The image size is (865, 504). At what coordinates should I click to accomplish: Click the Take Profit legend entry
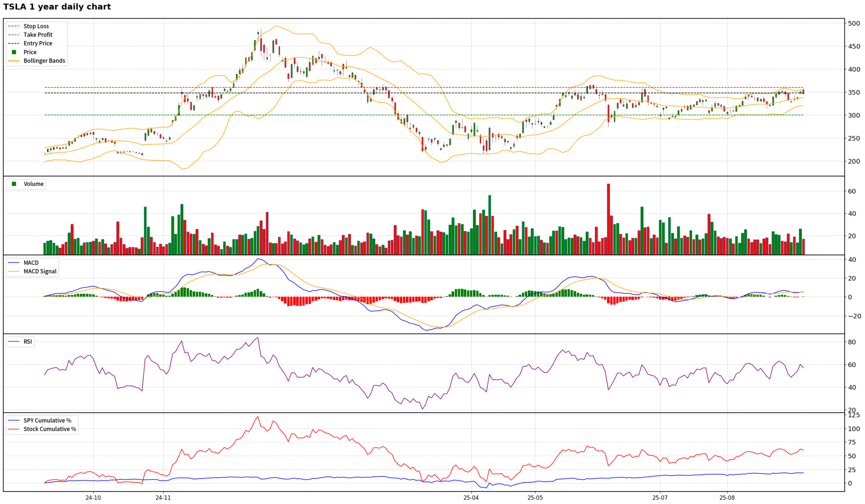coord(38,35)
